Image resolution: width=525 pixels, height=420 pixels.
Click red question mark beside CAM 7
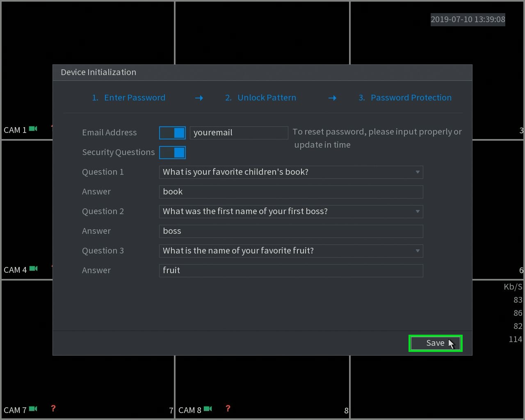pos(53,409)
